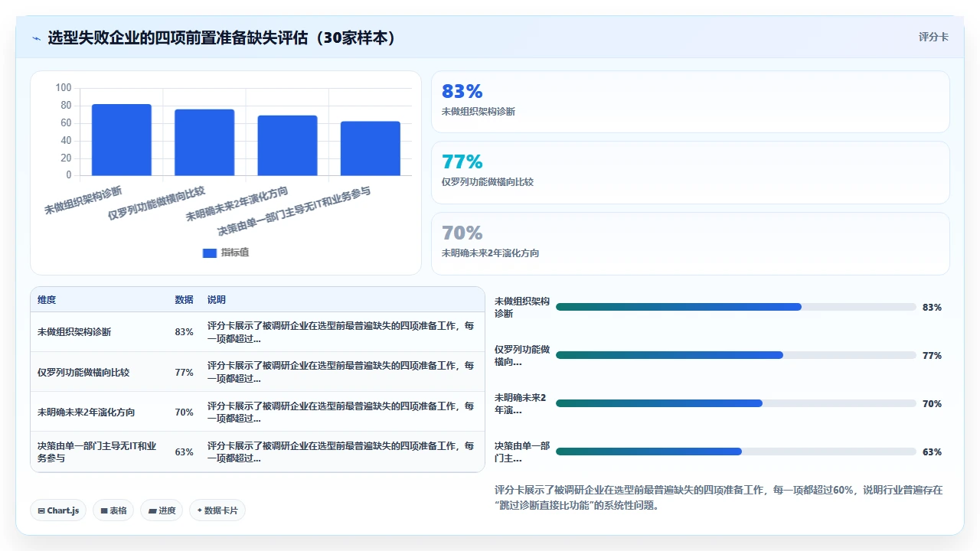Click the 未明确未来2年 progress bar at 70%
Viewport: 980px width, 551px height.
click(x=736, y=403)
